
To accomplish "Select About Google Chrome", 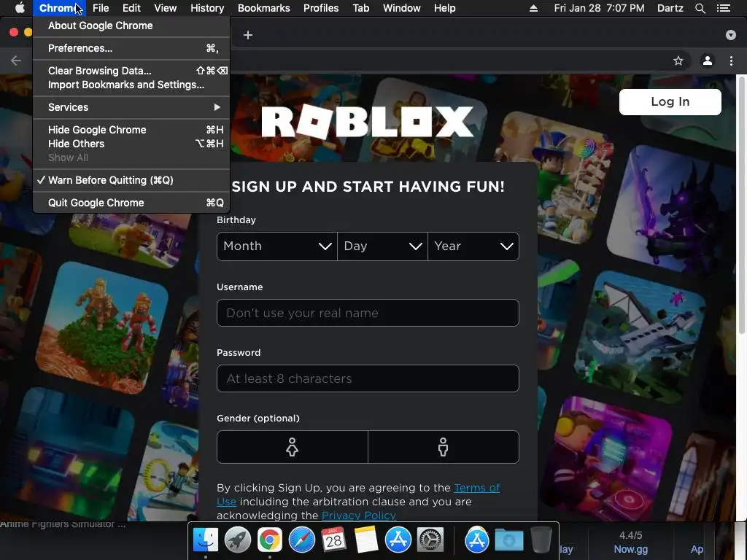I will tap(131, 26).
